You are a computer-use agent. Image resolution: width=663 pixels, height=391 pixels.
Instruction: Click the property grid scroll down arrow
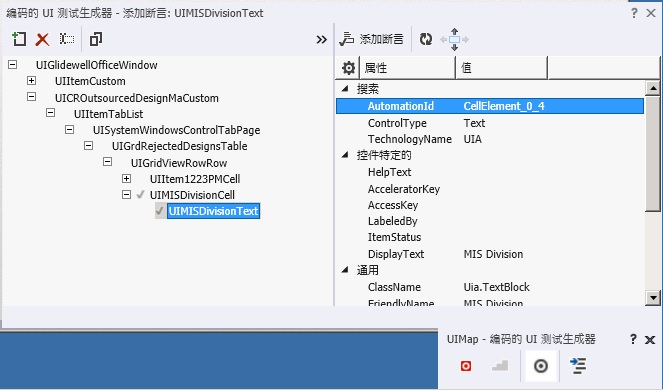(x=653, y=298)
